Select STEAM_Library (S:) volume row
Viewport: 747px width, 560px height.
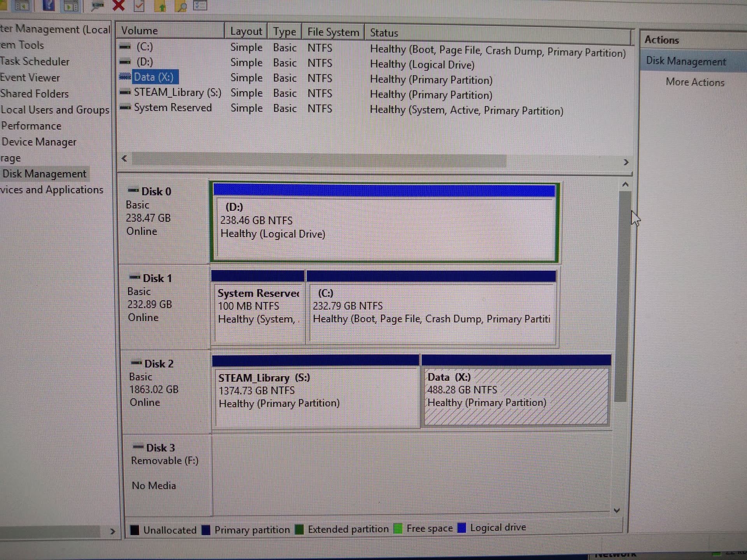[x=177, y=93]
